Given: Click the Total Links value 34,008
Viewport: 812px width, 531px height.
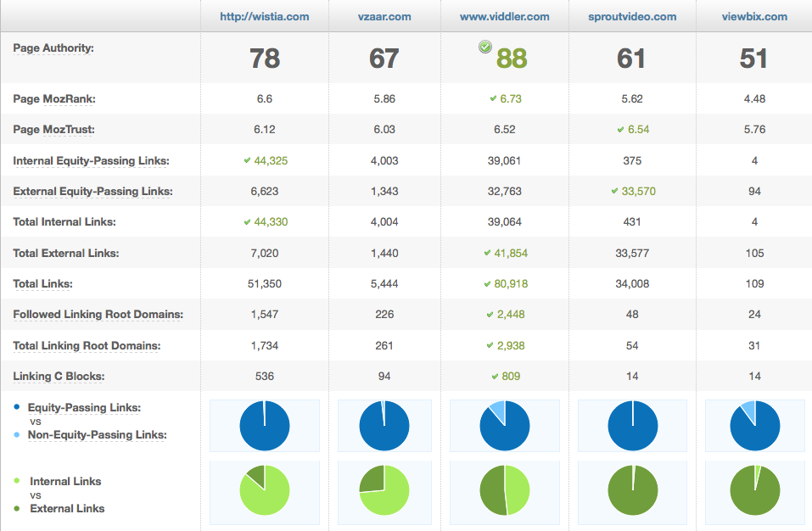Looking at the screenshot, I should 632,283.
